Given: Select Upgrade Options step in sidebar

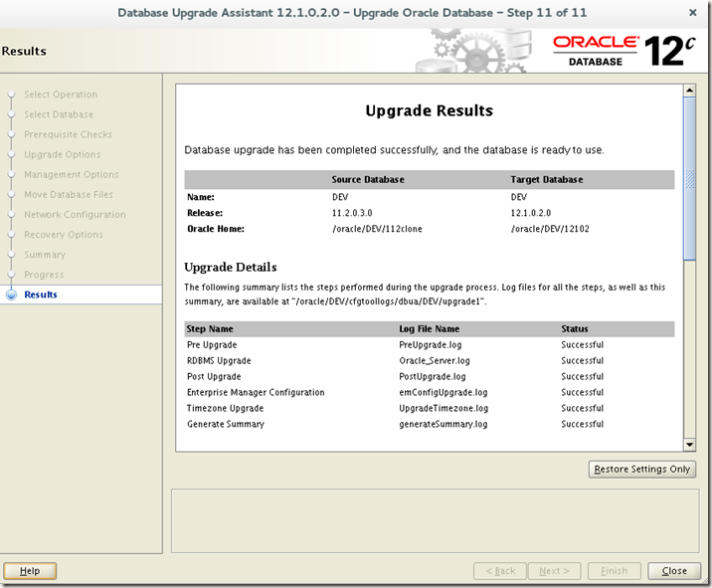Looking at the screenshot, I should pos(63,154).
